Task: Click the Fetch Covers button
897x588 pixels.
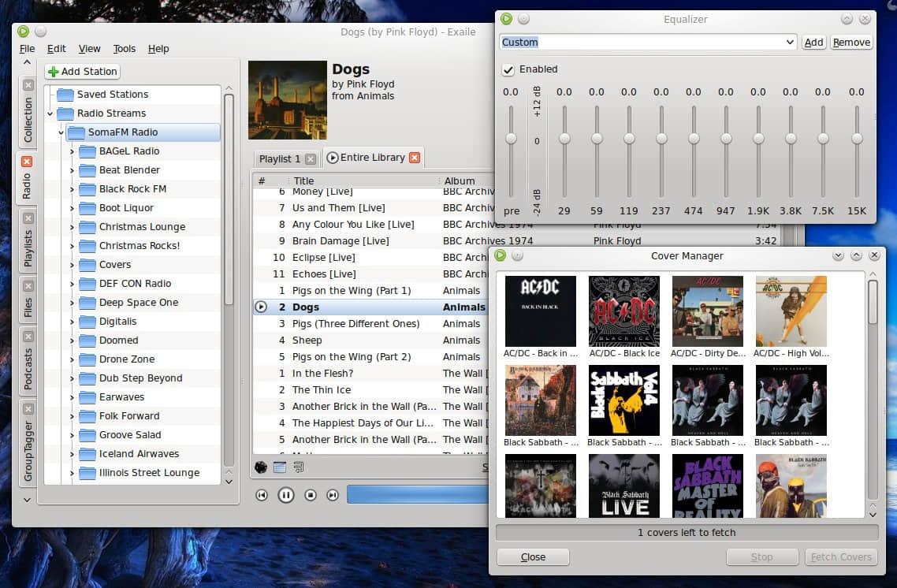Action: tap(841, 556)
